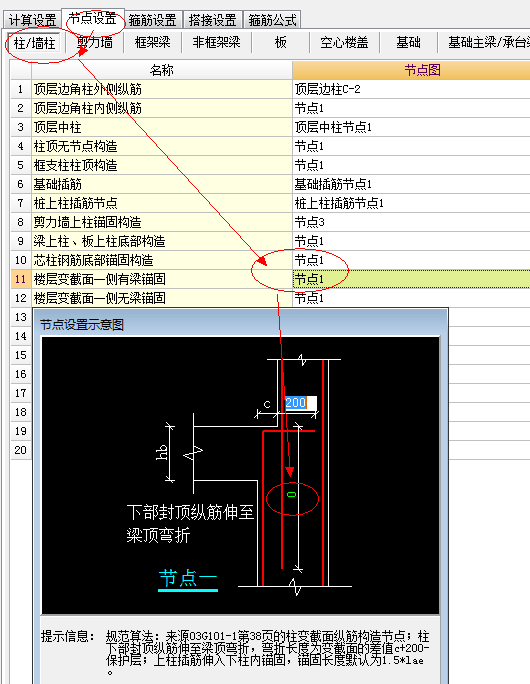Click the green 0 value in diagram

[291, 494]
